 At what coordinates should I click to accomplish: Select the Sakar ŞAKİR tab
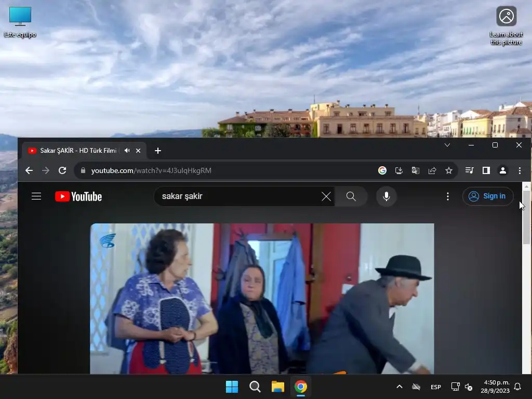[78, 150]
